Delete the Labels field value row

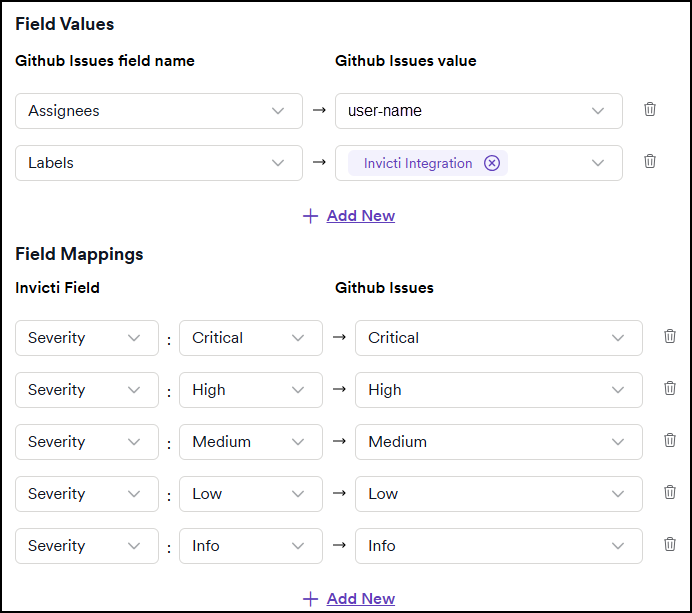point(650,161)
